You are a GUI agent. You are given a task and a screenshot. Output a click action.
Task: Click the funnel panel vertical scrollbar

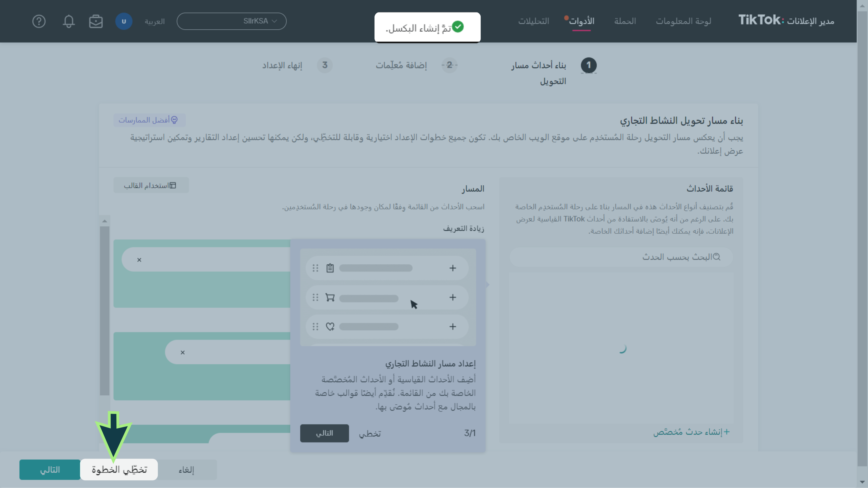(105, 310)
